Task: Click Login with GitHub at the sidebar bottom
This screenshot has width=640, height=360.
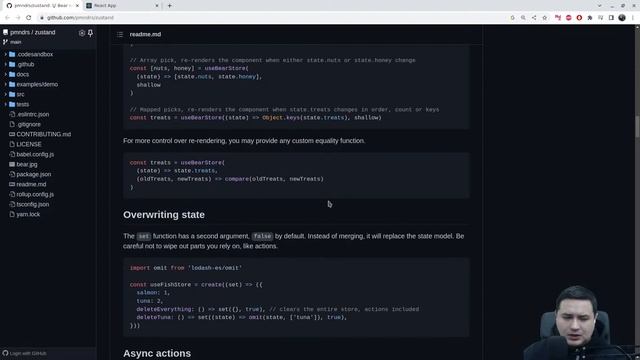Action: click(x=24, y=353)
